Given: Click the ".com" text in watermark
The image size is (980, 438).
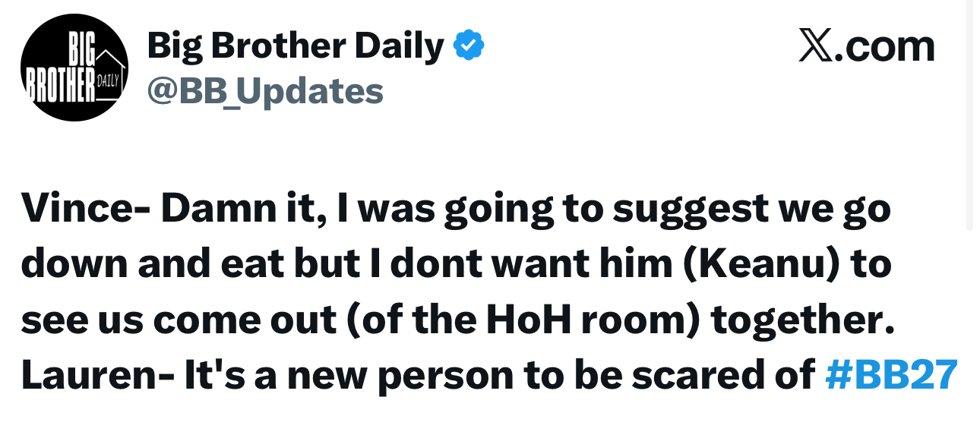Looking at the screenshot, I should click(x=886, y=47).
